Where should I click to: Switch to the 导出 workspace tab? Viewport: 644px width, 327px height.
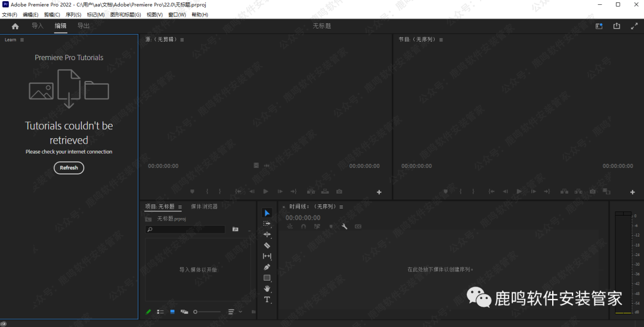click(x=83, y=26)
